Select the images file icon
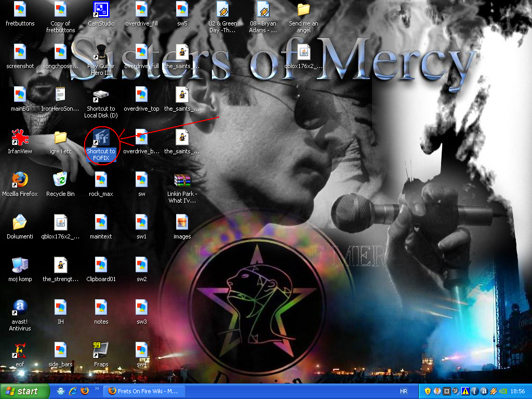 pos(182,227)
